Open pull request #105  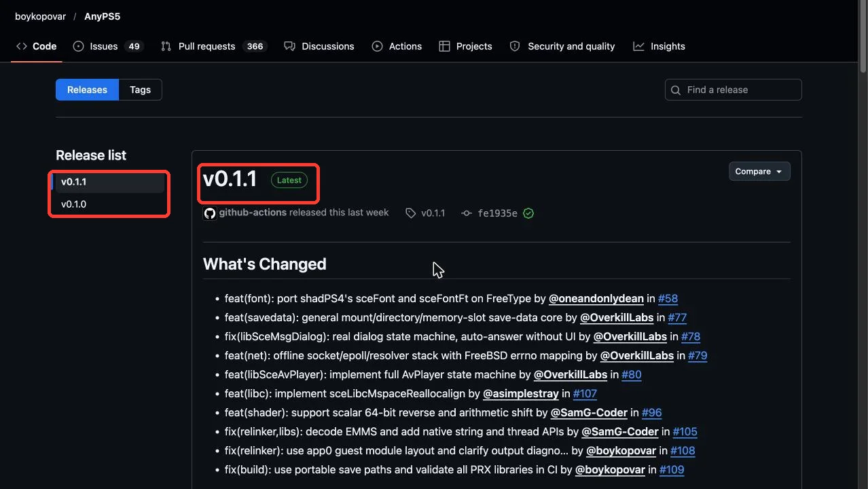coord(685,431)
